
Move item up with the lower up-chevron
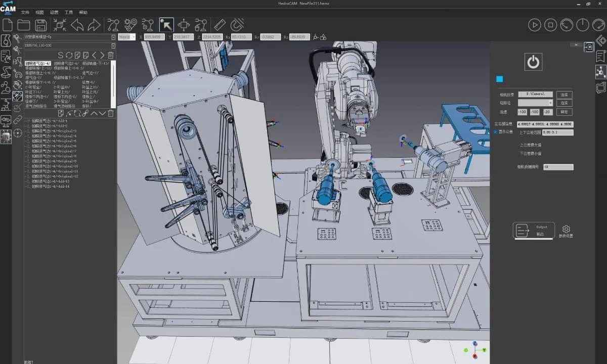click(x=94, y=113)
